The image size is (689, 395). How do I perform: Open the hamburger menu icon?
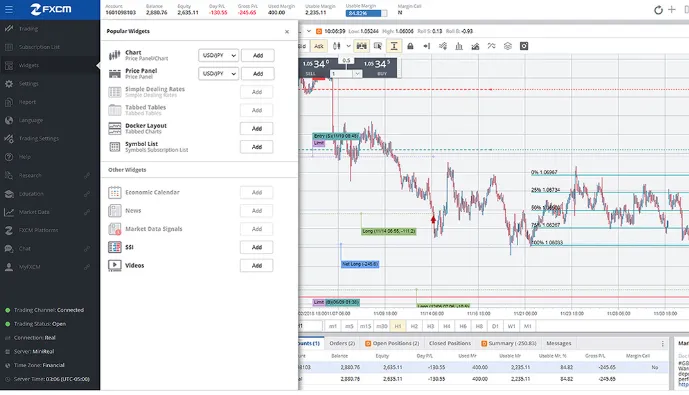click(x=9, y=9)
